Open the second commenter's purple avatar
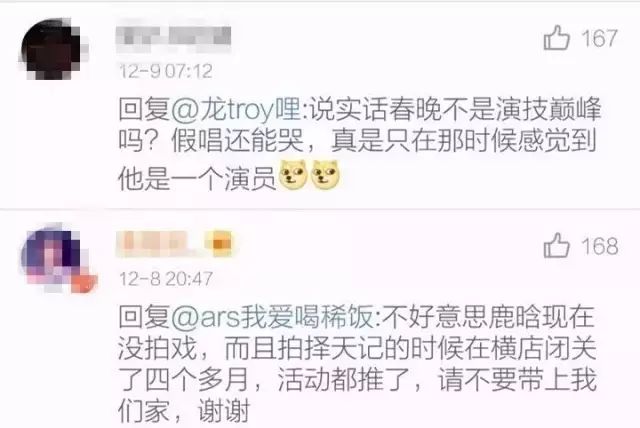640x428 pixels. click(55, 259)
